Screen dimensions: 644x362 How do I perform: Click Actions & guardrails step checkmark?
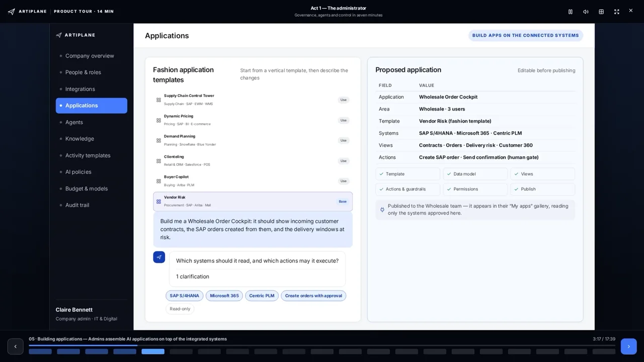[x=381, y=189]
